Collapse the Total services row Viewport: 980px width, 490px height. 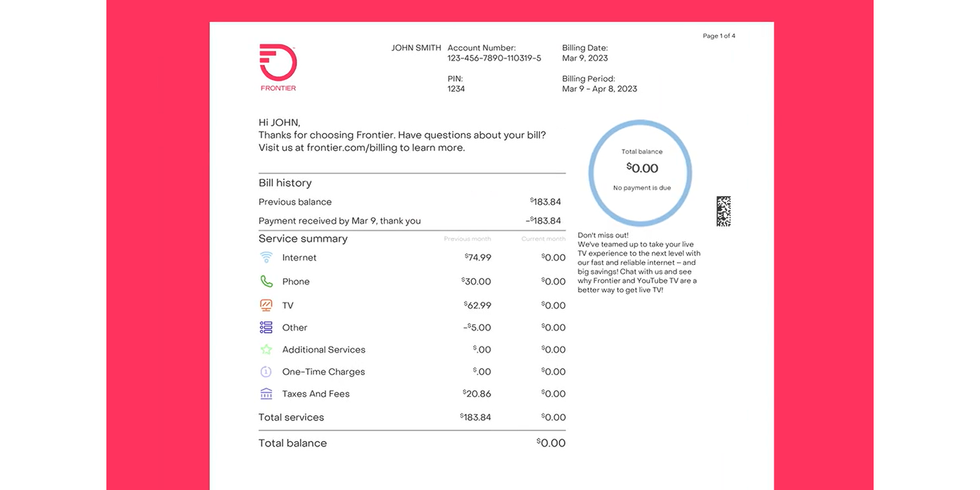[x=291, y=416]
